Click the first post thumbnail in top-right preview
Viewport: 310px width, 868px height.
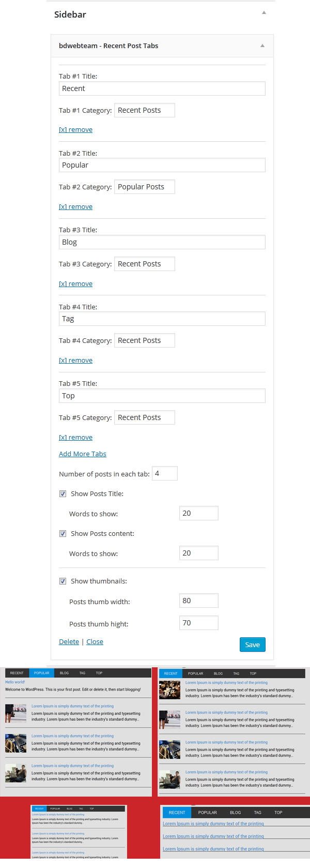pos(169,690)
